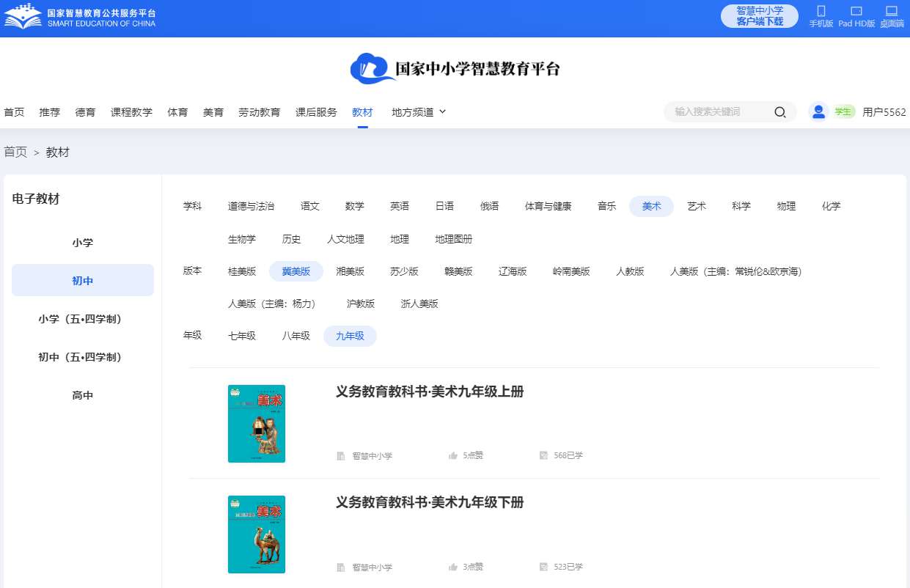The height and width of the screenshot is (588, 910).
Task: Choose subject 体育与健康
Action: point(548,207)
